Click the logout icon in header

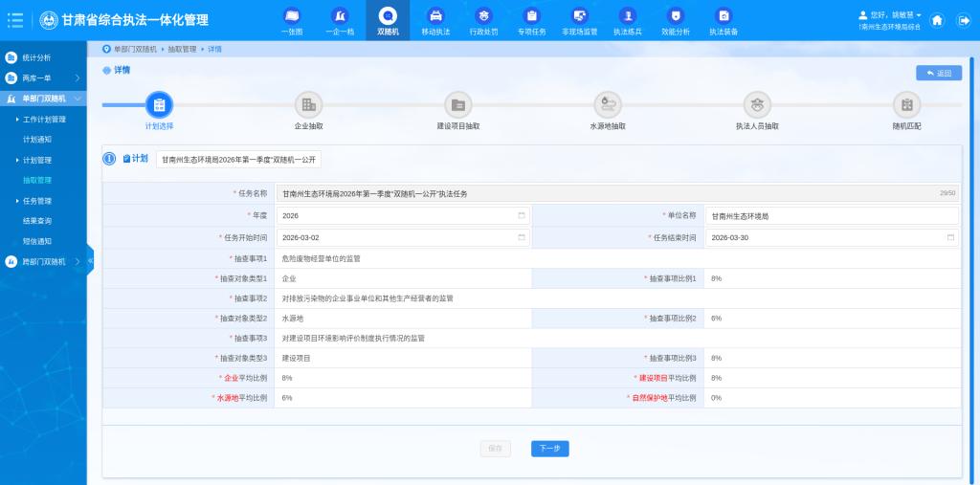(x=963, y=20)
